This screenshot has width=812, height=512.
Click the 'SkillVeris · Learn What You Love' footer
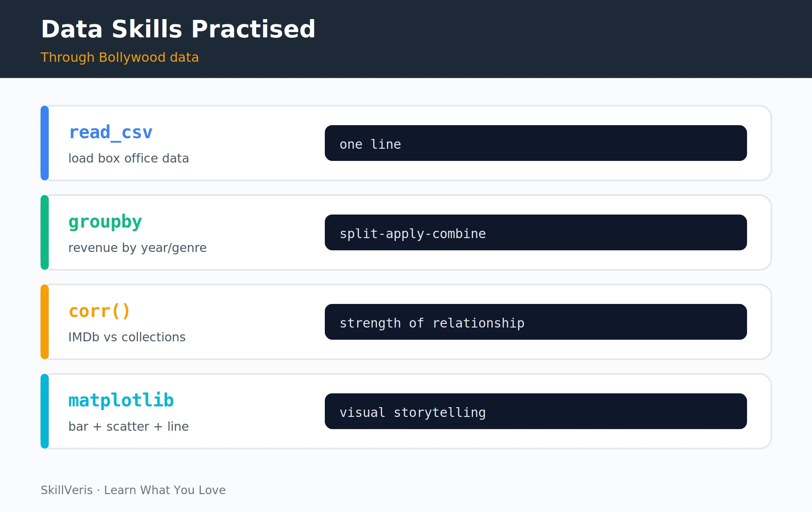pyautogui.click(x=133, y=490)
